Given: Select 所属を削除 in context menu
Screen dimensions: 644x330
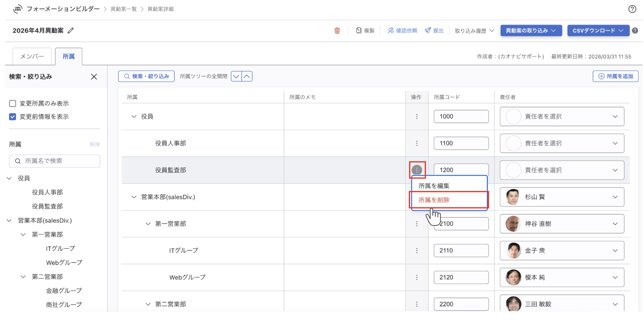Looking at the screenshot, I should (x=434, y=200).
